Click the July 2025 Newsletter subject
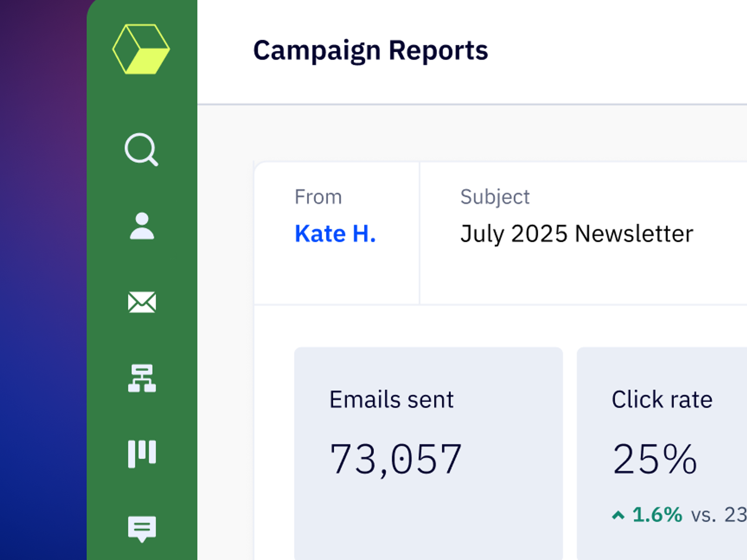Screen dimensions: 747x560 click(576, 234)
